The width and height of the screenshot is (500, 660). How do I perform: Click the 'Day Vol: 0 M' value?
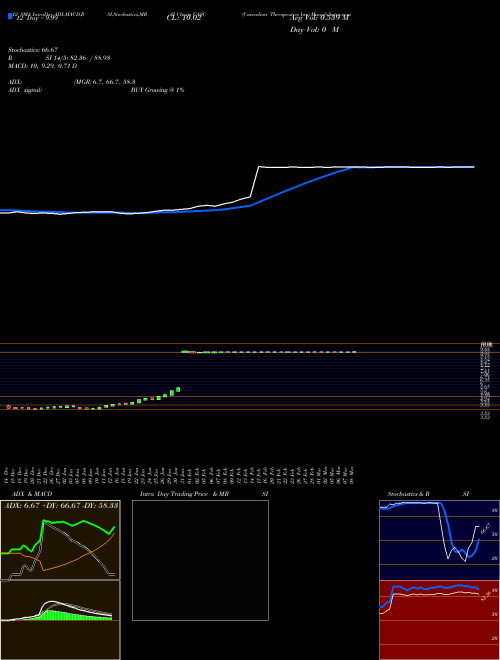(x=314, y=30)
